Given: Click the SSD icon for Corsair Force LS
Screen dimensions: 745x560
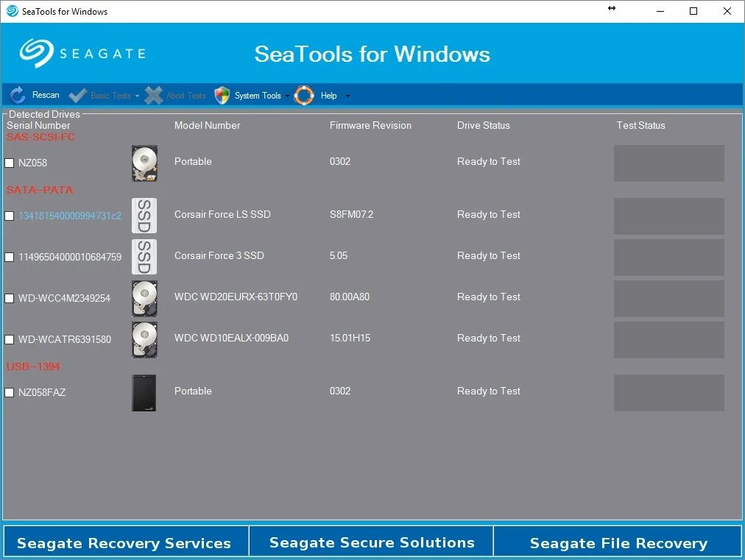Looking at the screenshot, I should coord(144,216).
